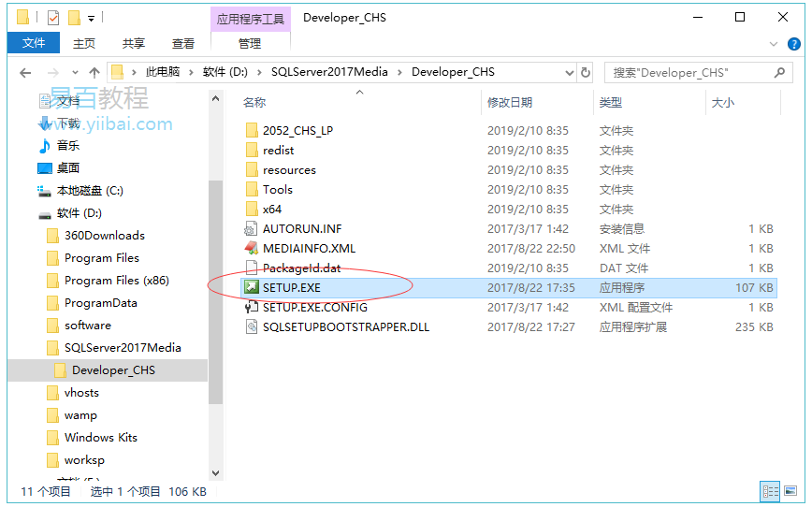Click the music note icon for 音乐
This screenshot has height=507, width=812.
click(x=45, y=146)
